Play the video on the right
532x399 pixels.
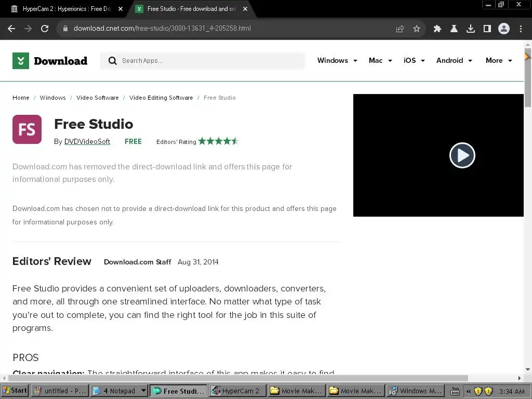[462, 155]
